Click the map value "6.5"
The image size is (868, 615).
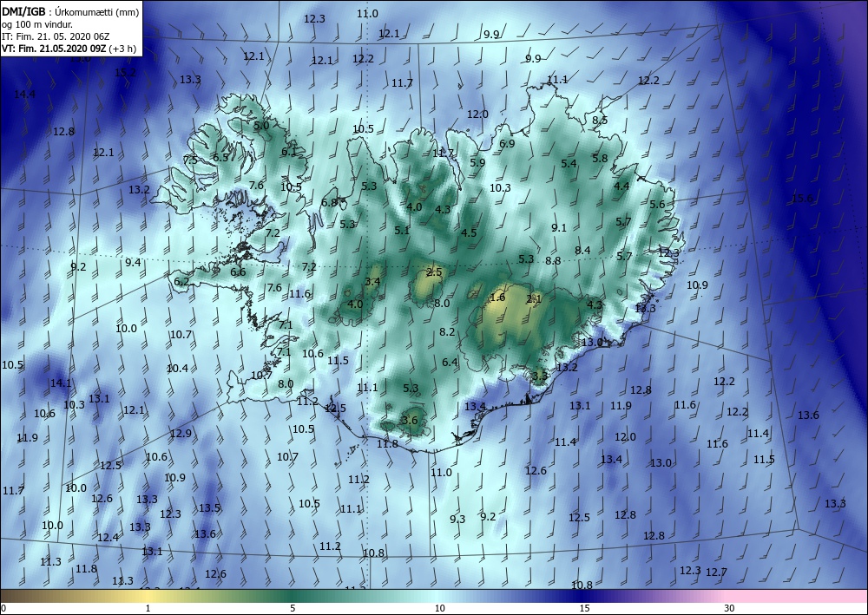point(220,158)
